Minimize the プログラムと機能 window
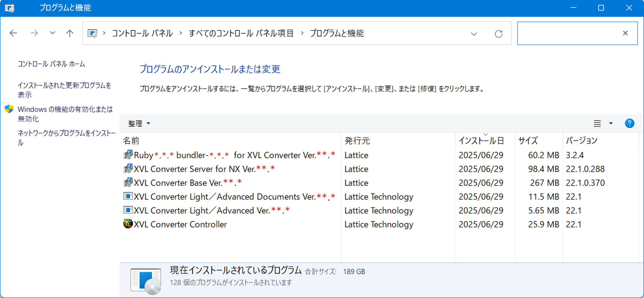 573,8
